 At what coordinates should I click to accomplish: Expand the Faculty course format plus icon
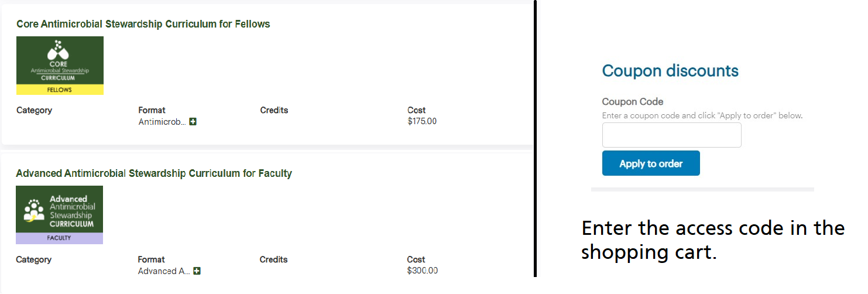(197, 271)
